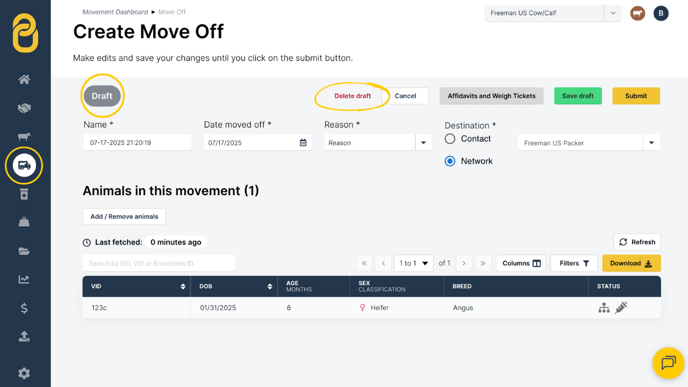Open the Filters menu

pyautogui.click(x=574, y=263)
